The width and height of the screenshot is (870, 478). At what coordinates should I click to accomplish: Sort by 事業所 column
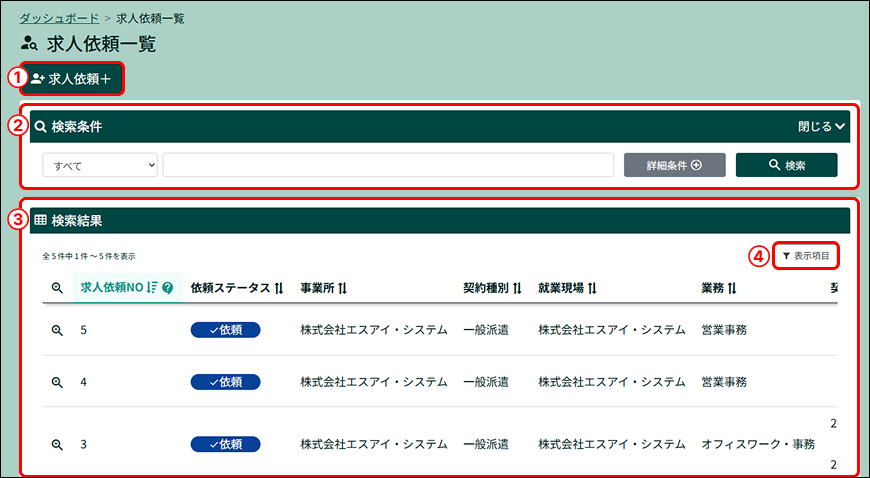324,288
